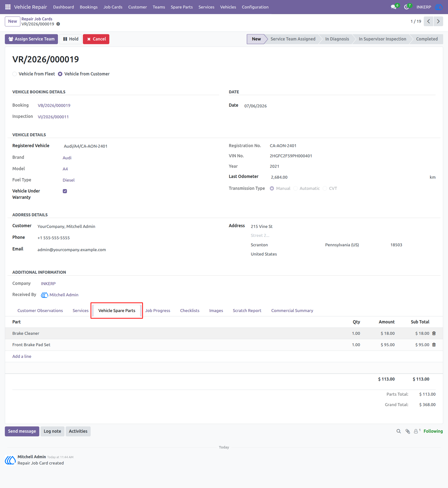Switch to the Job Progress tab
Image resolution: width=448 pixels, height=488 pixels.
[158, 311]
